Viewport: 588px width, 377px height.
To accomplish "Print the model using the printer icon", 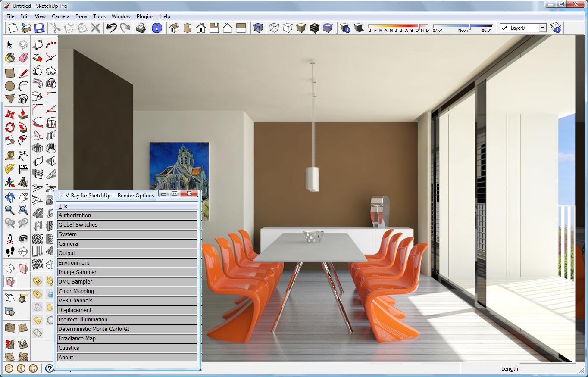I will (141, 28).
